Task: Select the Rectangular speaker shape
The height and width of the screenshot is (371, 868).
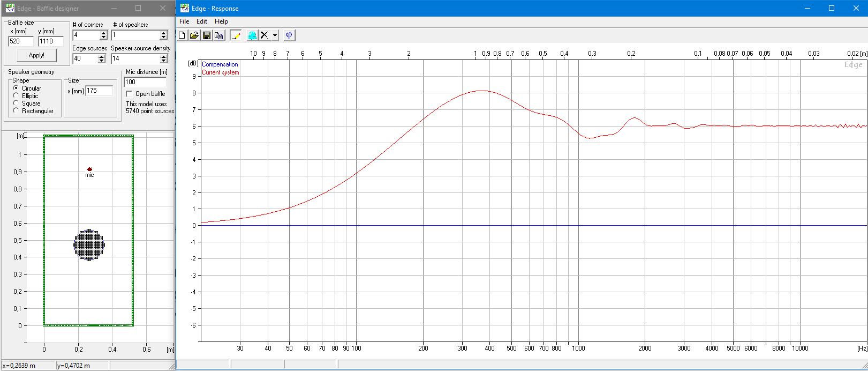Action: [x=16, y=110]
